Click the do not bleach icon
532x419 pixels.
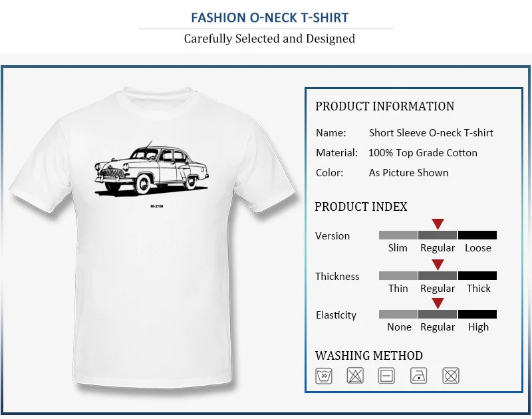coord(355,376)
